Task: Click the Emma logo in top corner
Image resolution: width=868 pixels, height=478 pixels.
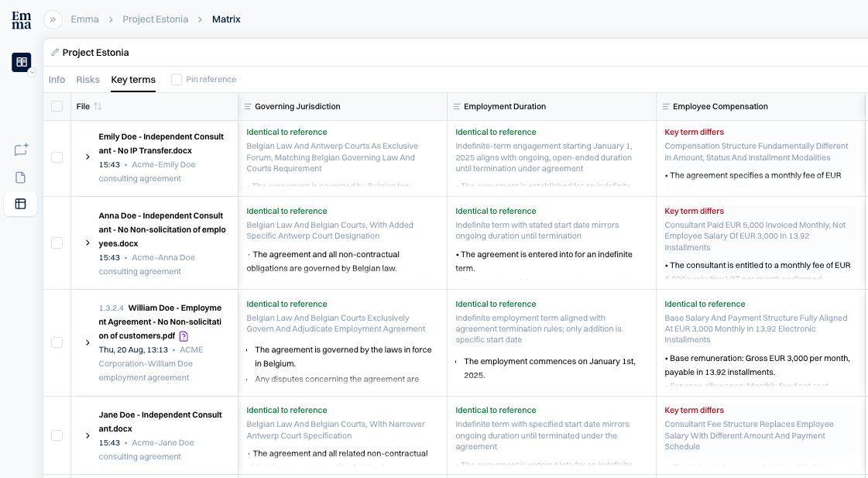Action: pyautogui.click(x=21, y=20)
